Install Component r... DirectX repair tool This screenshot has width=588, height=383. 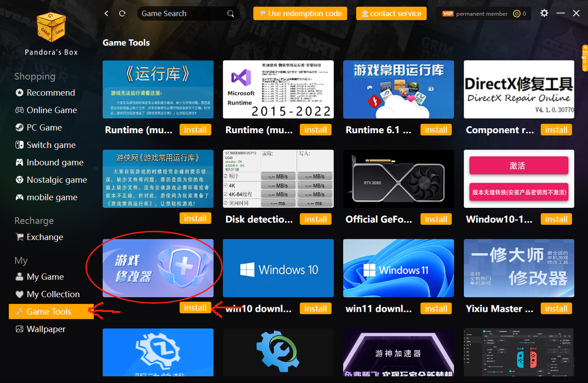click(556, 130)
